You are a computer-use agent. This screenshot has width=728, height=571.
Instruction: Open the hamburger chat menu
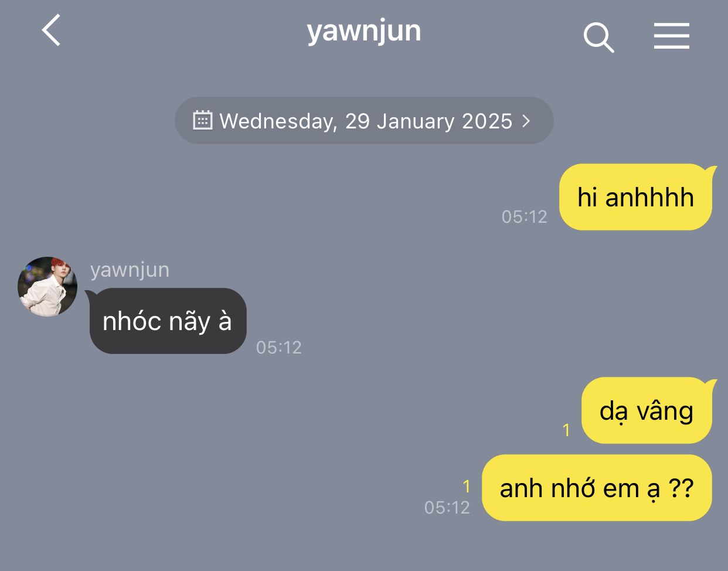672,36
